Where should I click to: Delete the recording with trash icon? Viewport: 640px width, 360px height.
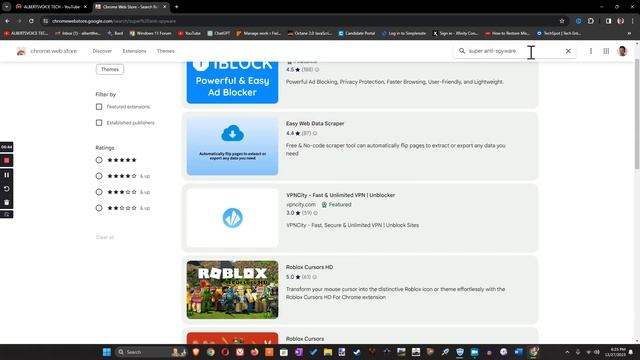click(x=7, y=202)
